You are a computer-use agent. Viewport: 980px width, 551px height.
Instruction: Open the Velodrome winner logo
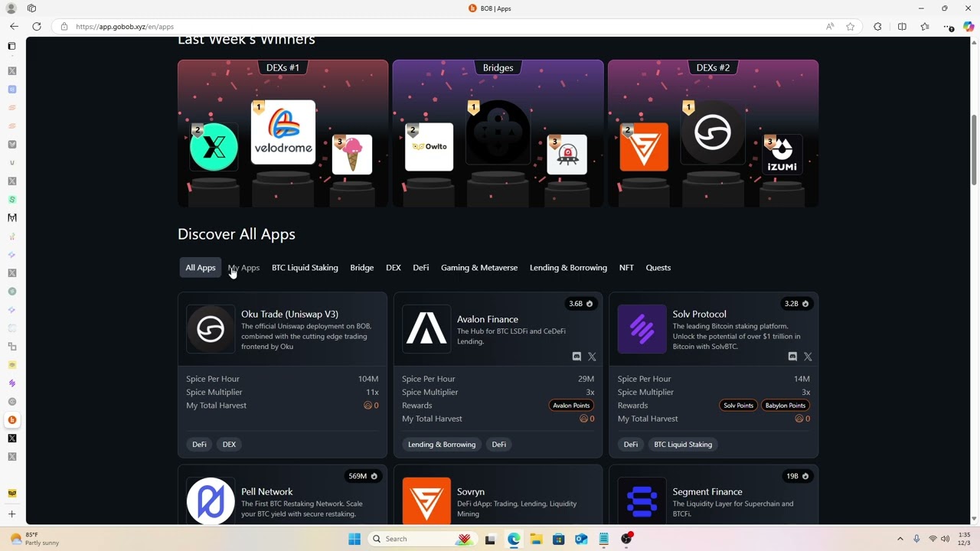click(x=283, y=132)
